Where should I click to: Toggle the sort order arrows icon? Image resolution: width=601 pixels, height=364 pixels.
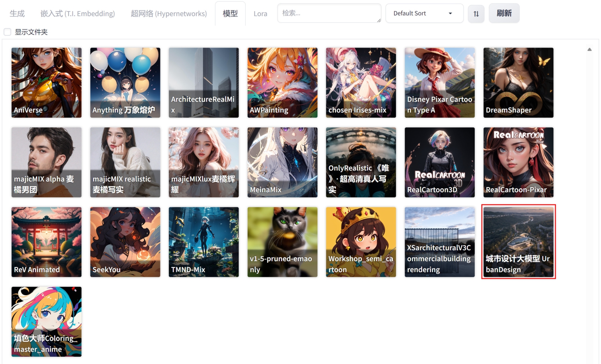point(476,14)
